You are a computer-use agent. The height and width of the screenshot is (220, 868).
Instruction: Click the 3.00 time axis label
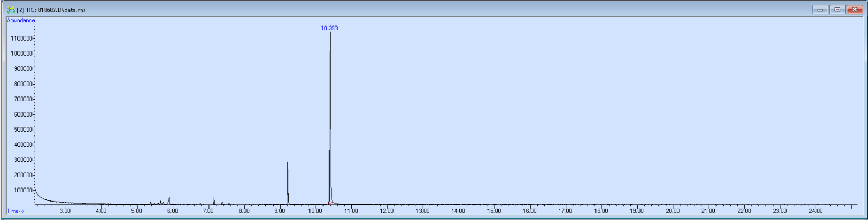(65, 211)
